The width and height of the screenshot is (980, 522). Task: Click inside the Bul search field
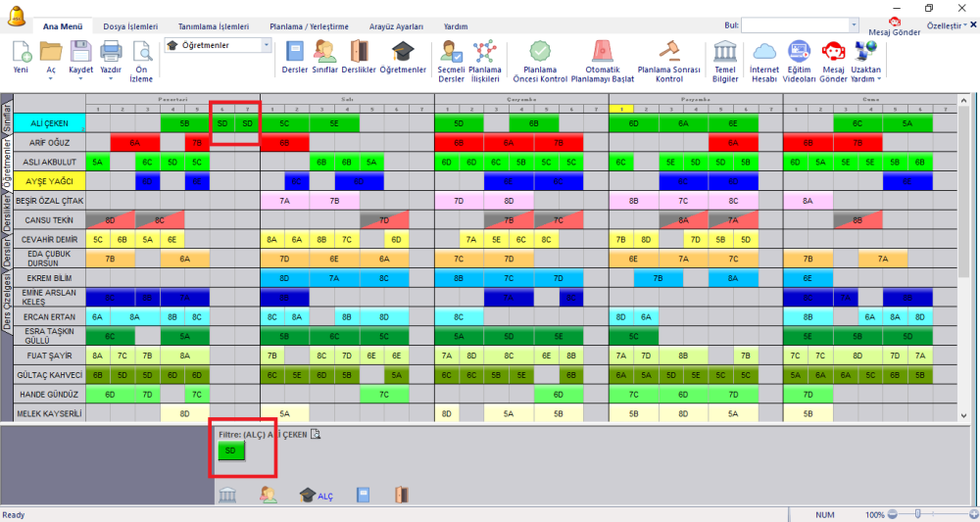[x=795, y=25]
